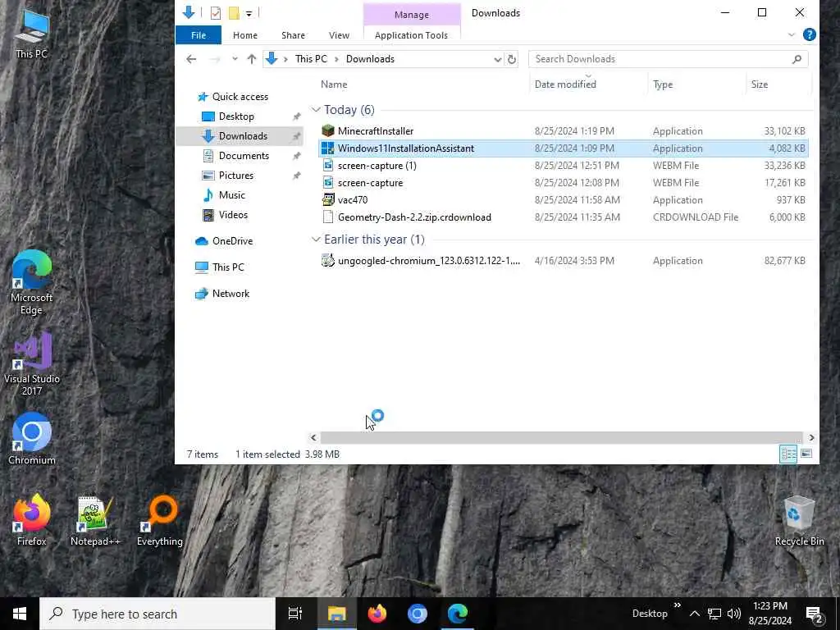Select the screen-capture (1) file icon
The width and height of the screenshot is (840, 630).
coord(328,166)
